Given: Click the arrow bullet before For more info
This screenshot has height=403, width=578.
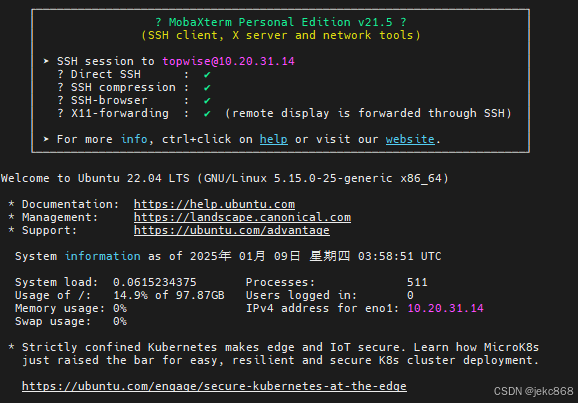Looking at the screenshot, I should pos(46,139).
